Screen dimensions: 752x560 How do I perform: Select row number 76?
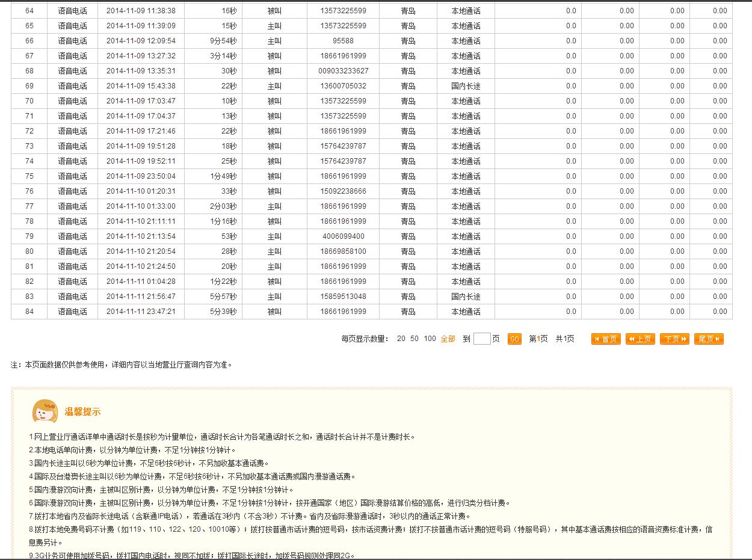[29, 191]
